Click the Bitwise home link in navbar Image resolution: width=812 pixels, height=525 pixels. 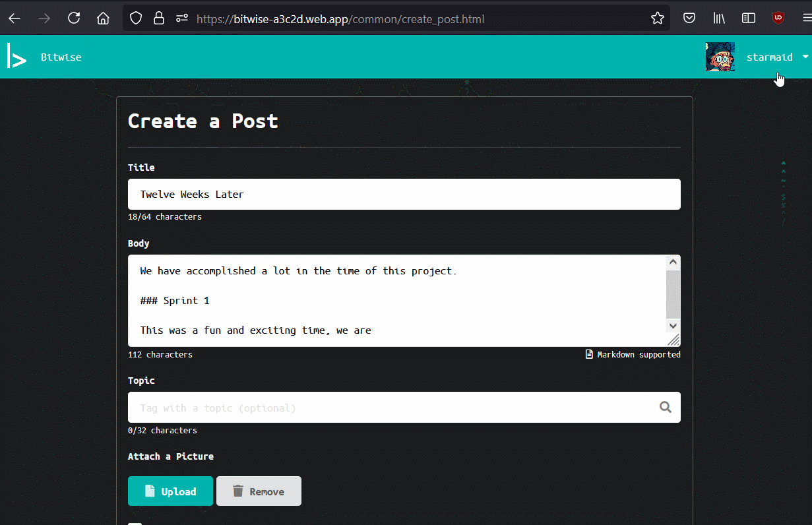[61, 57]
